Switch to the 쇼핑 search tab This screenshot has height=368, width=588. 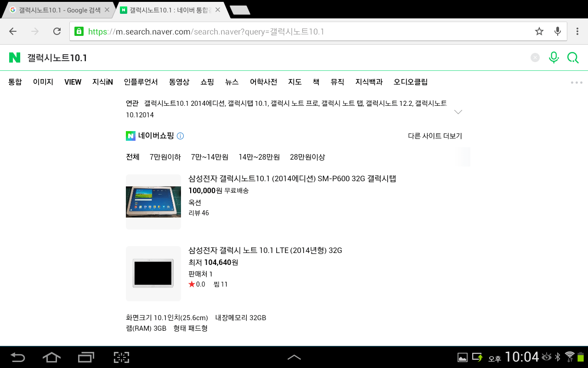207,82
